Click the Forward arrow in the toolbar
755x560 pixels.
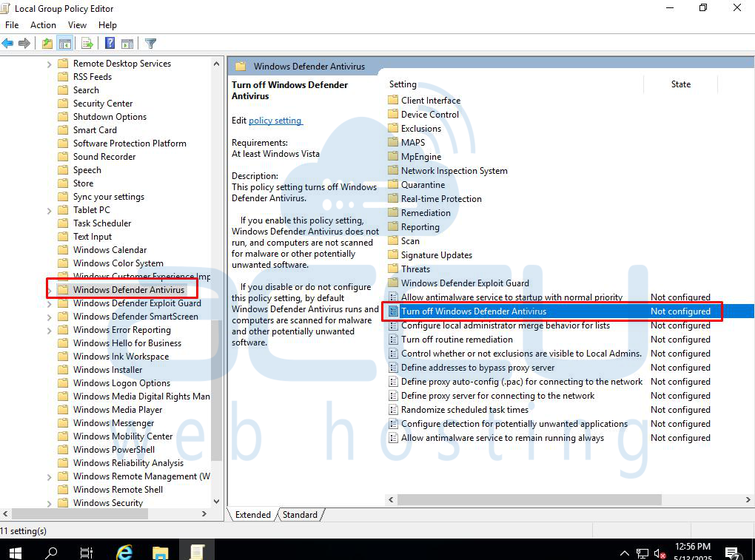[x=24, y=44]
